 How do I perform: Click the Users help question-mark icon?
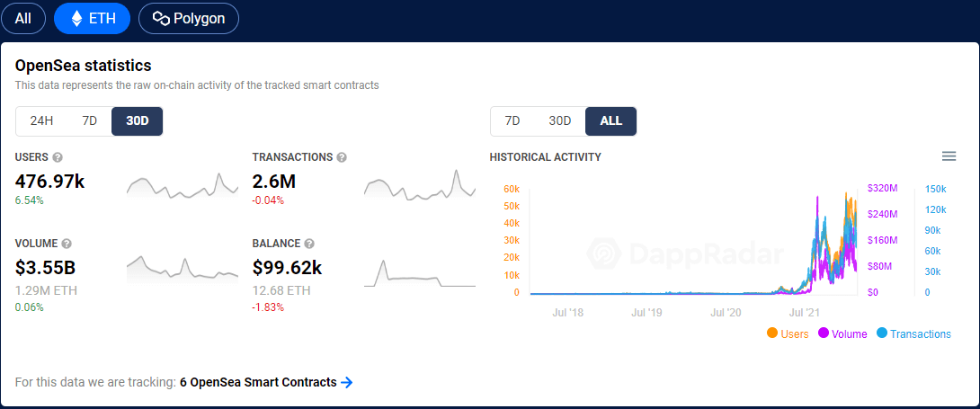click(58, 157)
